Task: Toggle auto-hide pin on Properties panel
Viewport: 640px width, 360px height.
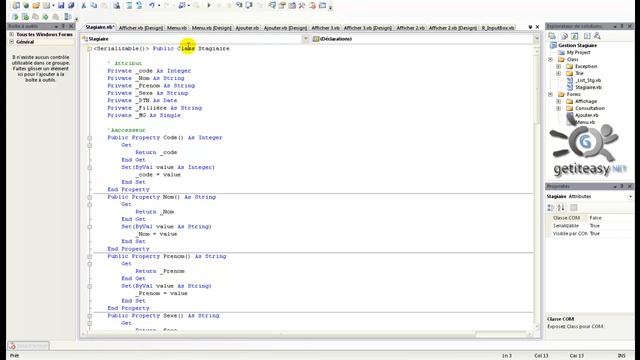Action: pyautogui.click(x=622, y=186)
